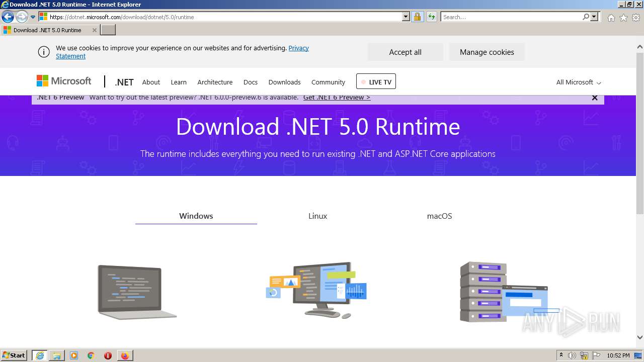Click the 10:52 PM clock
The height and width of the screenshot is (362, 644).
pyautogui.click(x=618, y=355)
